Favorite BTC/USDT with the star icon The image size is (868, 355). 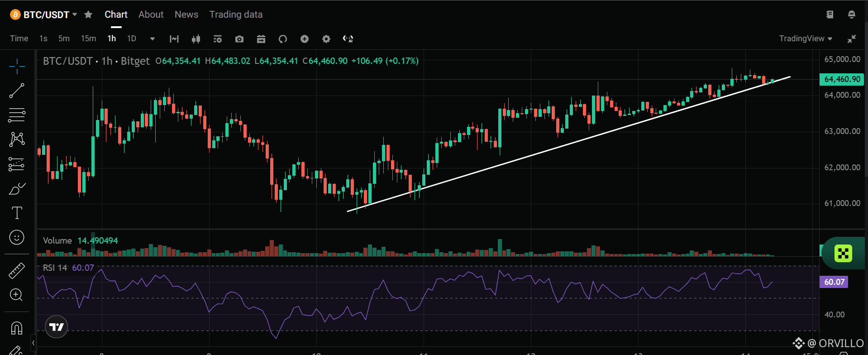click(x=88, y=14)
